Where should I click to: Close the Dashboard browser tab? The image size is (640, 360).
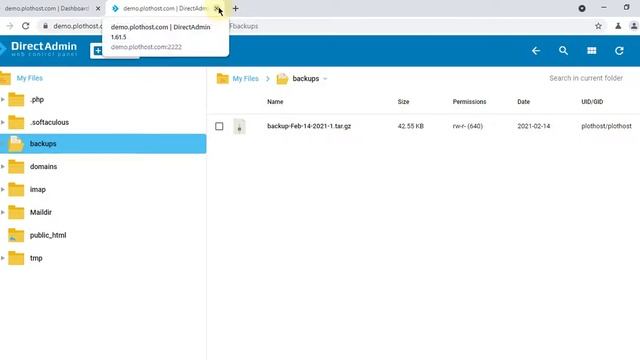point(98,8)
